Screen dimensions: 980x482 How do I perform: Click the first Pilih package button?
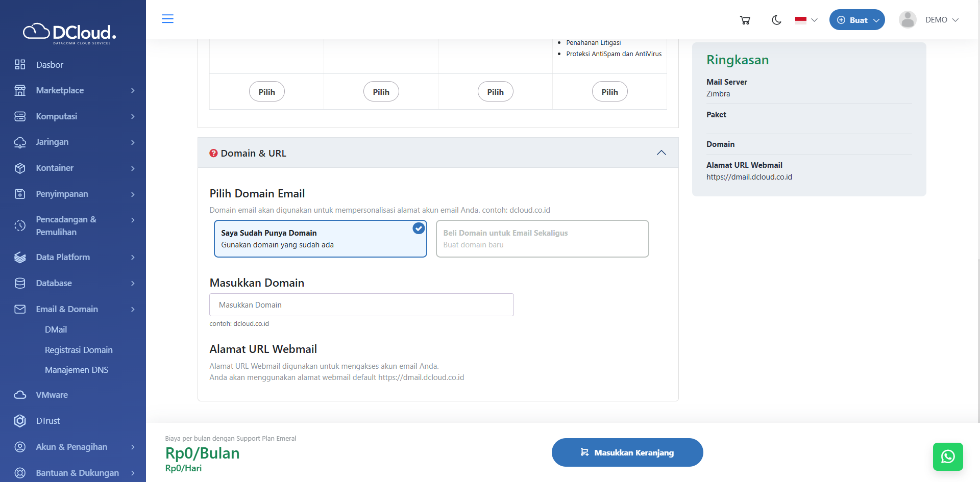tap(266, 92)
